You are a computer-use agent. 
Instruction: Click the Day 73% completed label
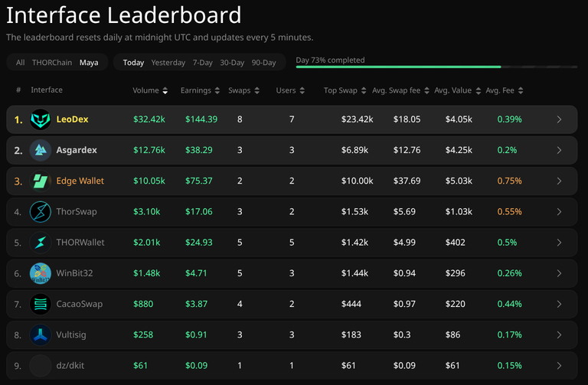pyautogui.click(x=330, y=60)
